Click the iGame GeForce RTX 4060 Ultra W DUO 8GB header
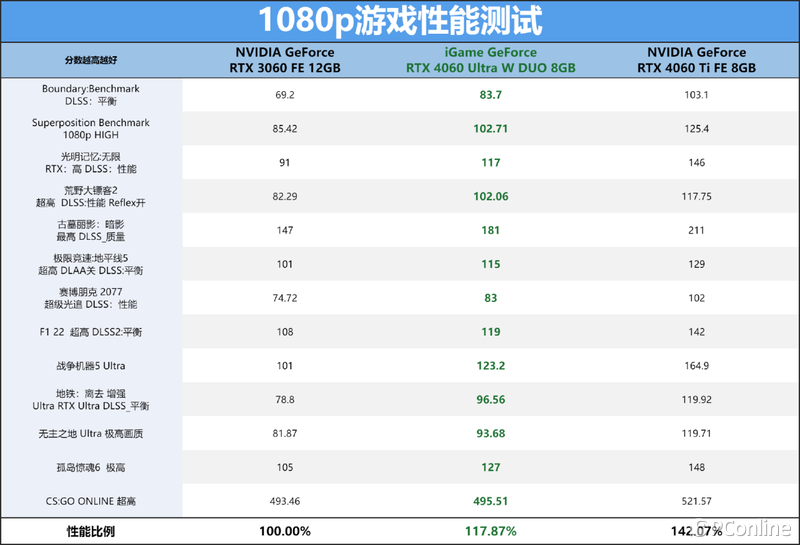800x545 pixels. [490, 60]
